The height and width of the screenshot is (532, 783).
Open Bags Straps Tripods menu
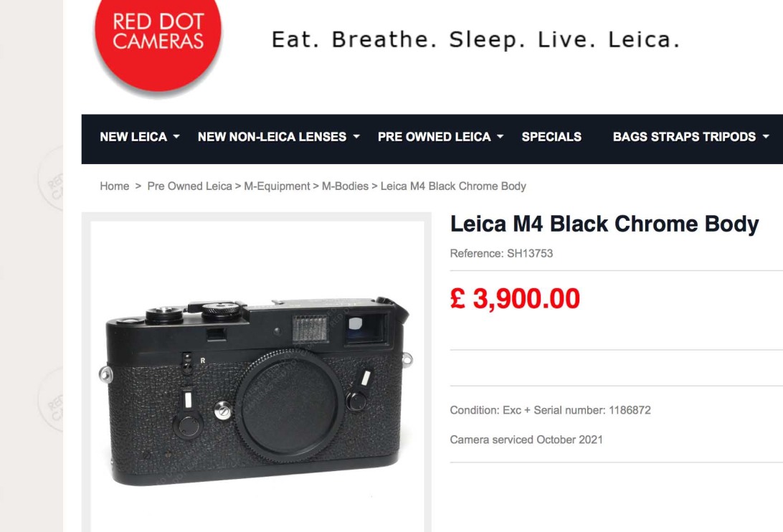pyautogui.click(x=684, y=137)
